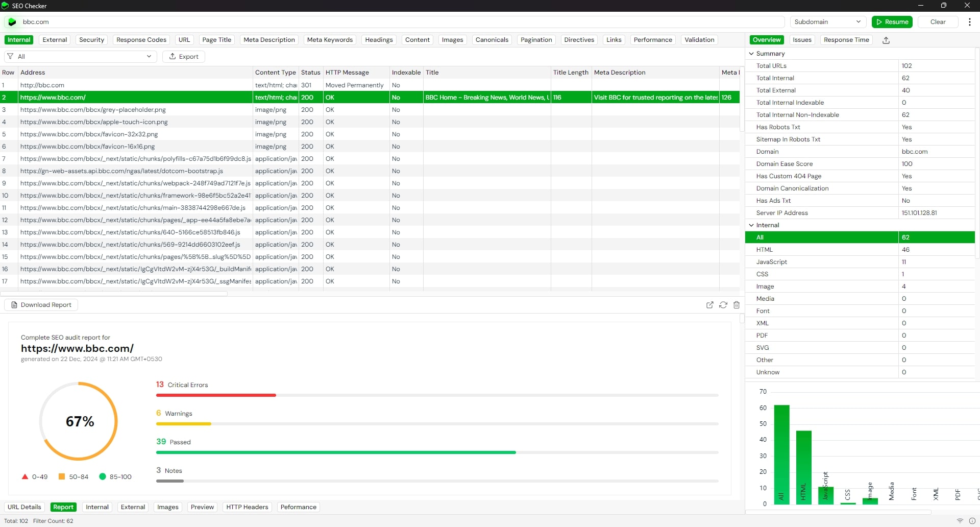Open the Subdomain crawl mode dropdown
980x527 pixels.
click(x=828, y=22)
